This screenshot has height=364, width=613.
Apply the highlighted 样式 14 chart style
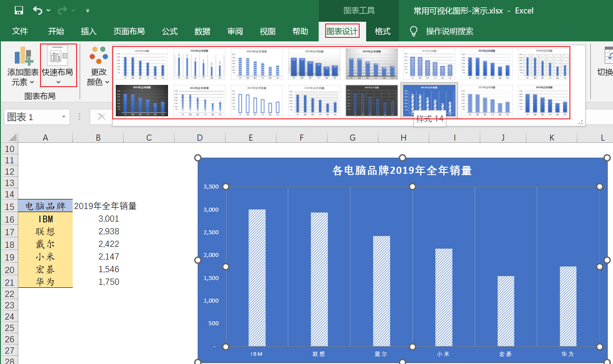[429, 101]
